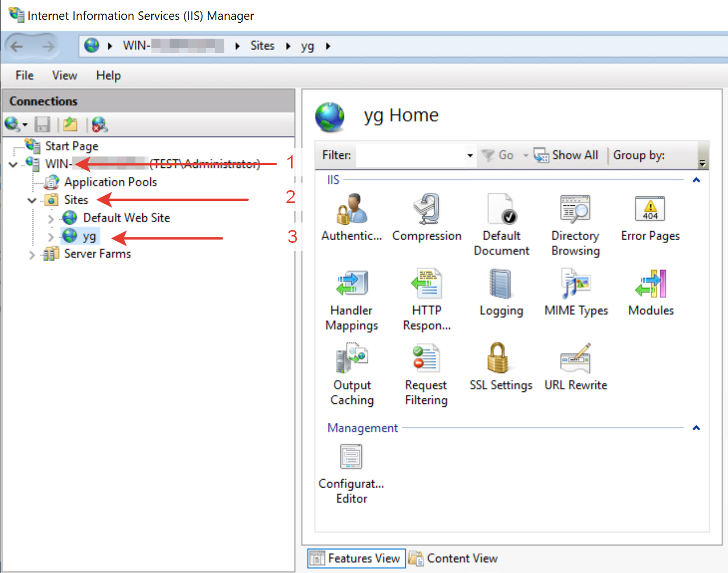728x573 pixels.
Task: Collapse the IIS features group
Action: [x=696, y=180]
